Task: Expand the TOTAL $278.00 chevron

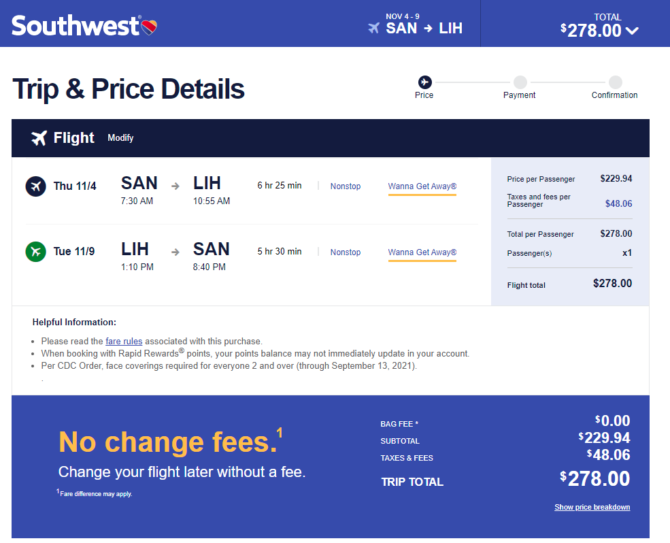Action: pos(632,31)
